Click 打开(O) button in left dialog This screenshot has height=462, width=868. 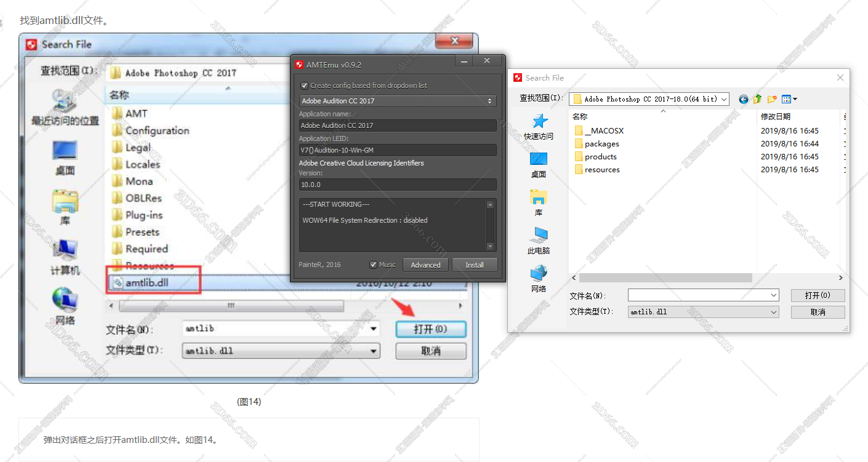click(431, 329)
